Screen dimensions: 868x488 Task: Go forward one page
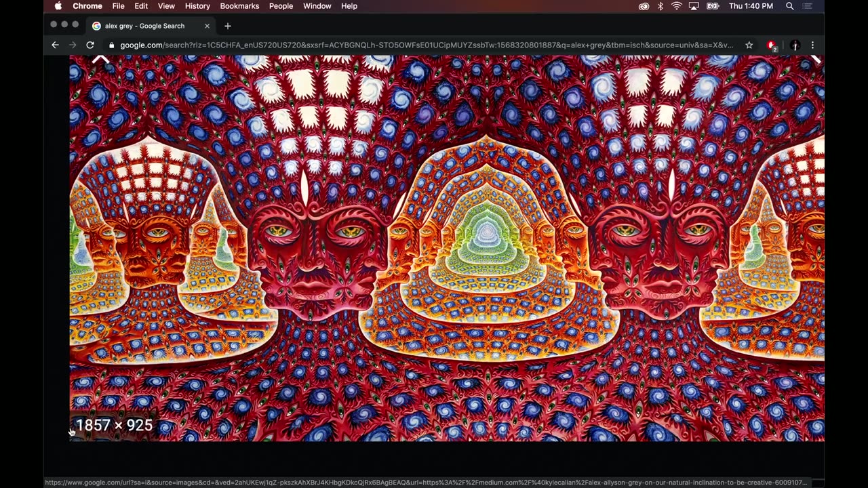click(x=73, y=45)
